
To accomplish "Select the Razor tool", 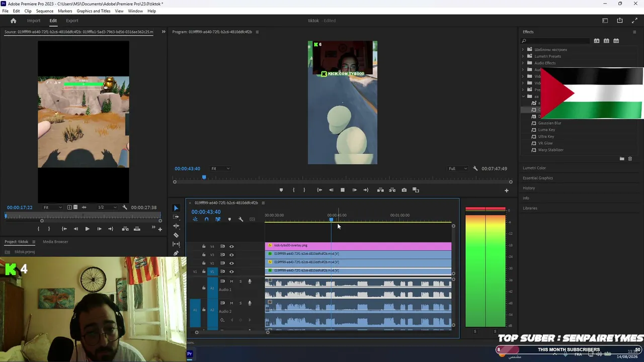I will click(x=176, y=235).
